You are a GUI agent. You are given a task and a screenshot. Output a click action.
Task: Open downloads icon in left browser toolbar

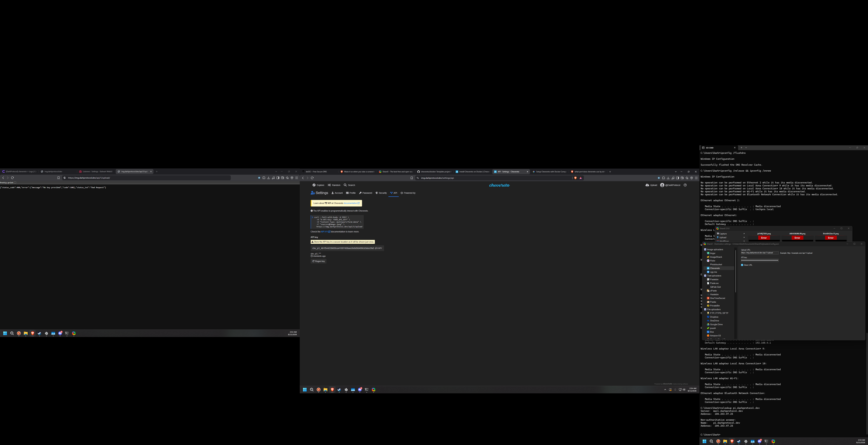[x=269, y=178]
